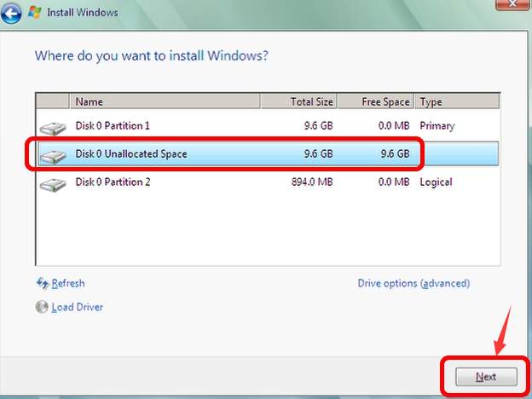The height and width of the screenshot is (399, 532).
Task: Click 894.0 MB total size value
Action: [x=312, y=182]
